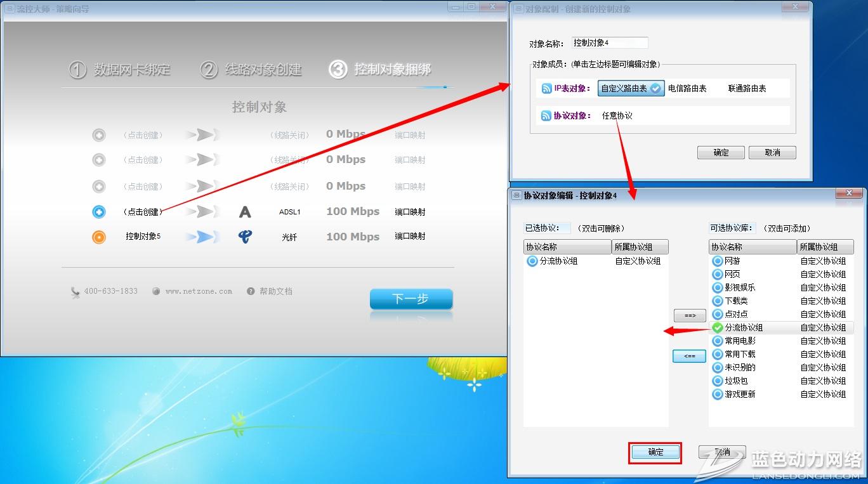The height and width of the screenshot is (484, 868).
Task: Click 任意协议 to edit protocol object
Action: pyautogui.click(x=617, y=115)
